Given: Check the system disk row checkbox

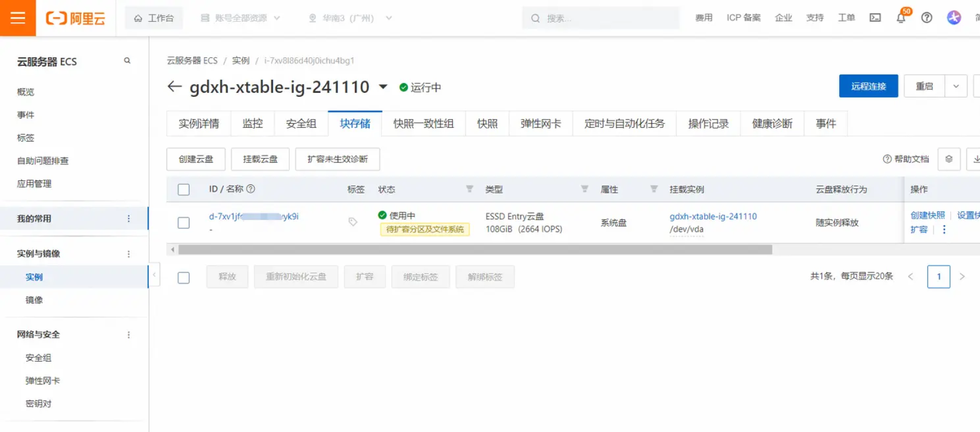Looking at the screenshot, I should tap(184, 222).
